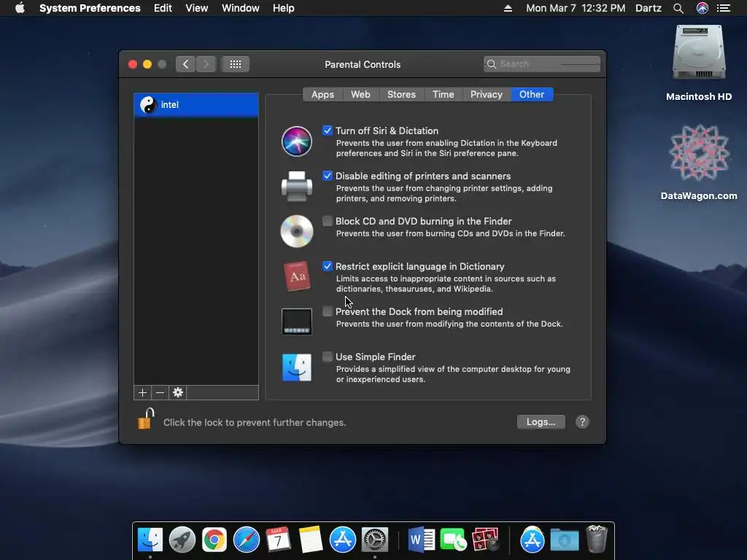Open Photo Booth in the Dock
The width and height of the screenshot is (747, 560).
click(x=485, y=540)
